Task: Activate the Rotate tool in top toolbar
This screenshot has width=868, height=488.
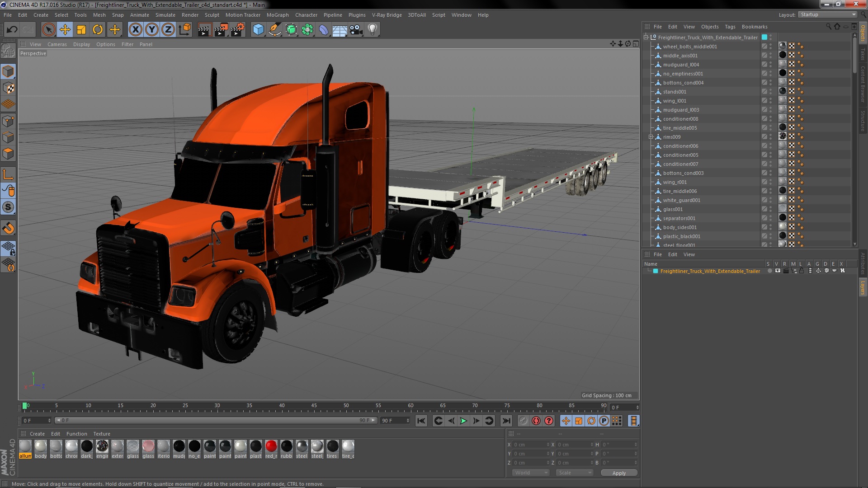Action: [98, 30]
